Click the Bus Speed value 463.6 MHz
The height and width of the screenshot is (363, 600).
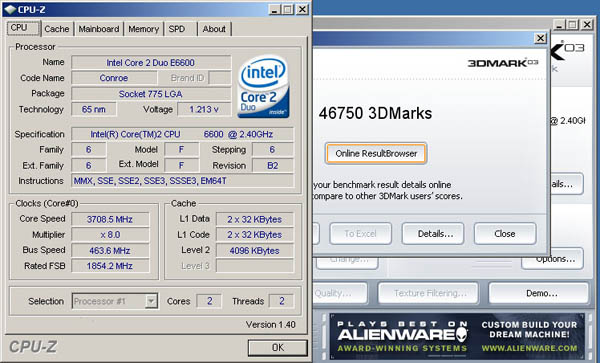110,251
